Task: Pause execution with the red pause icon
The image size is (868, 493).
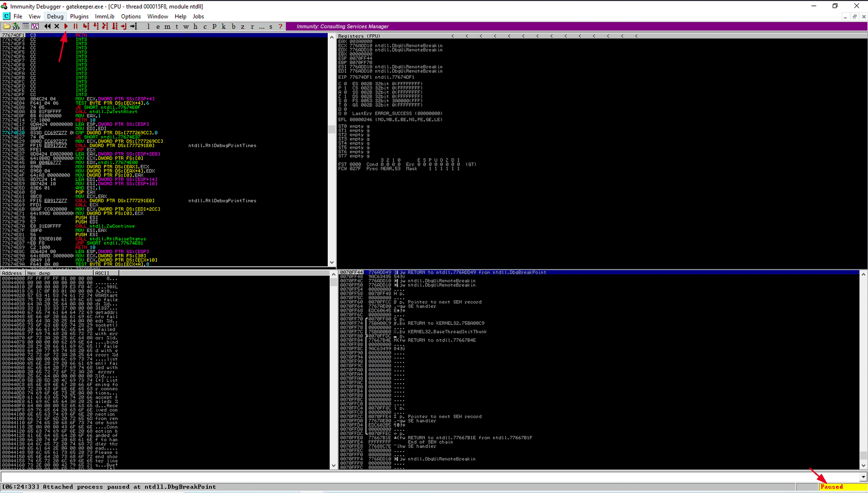Action: [75, 26]
